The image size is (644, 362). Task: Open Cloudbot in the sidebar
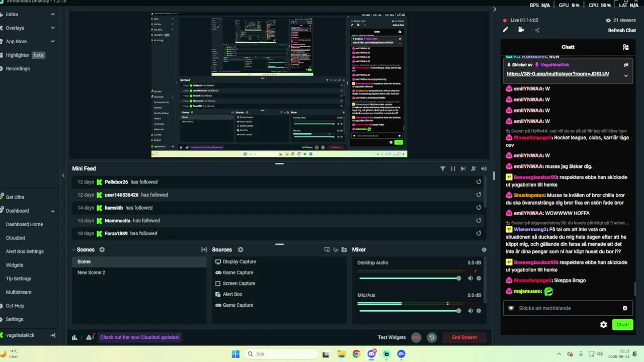[x=16, y=238]
